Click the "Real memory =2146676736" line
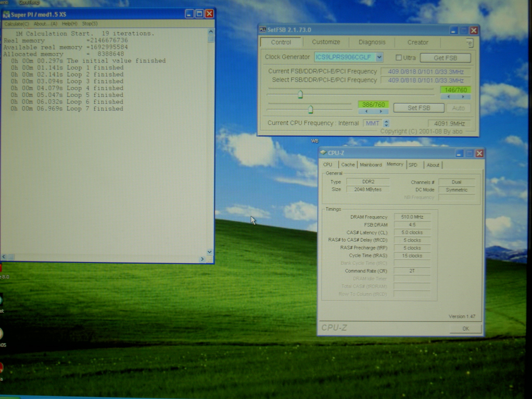Viewport: 532px width, 399px height. [x=66, y=41]
